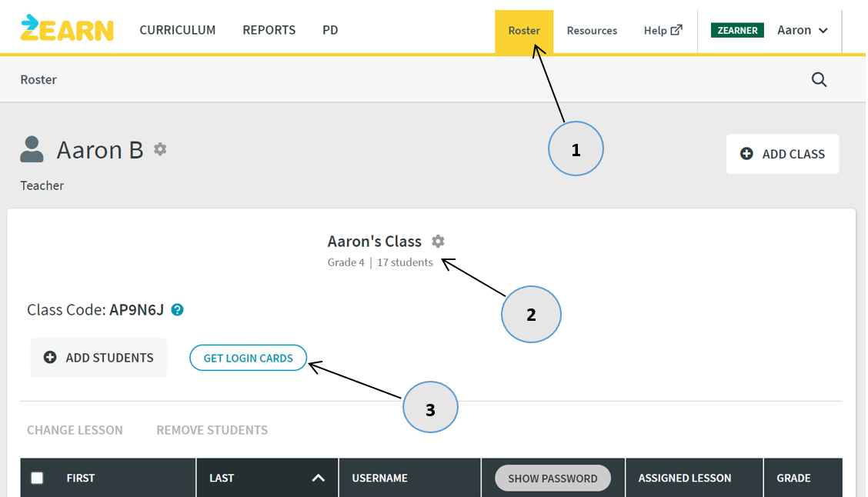The height and width of the screenshot is (497, 868).
Task: Open the search magnifier
Action: [x=819, y=79]
